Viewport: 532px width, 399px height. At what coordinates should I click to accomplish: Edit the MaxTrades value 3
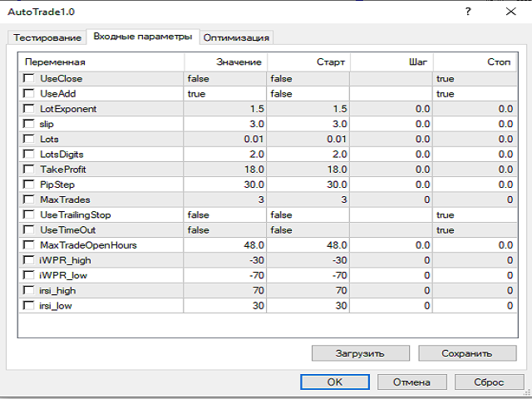tap(225, 199)
